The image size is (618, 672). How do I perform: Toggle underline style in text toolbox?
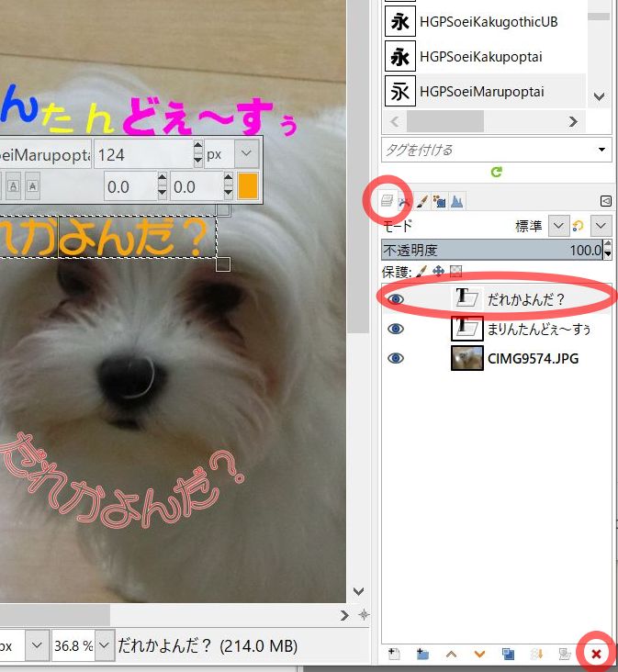tap(13, 186)
